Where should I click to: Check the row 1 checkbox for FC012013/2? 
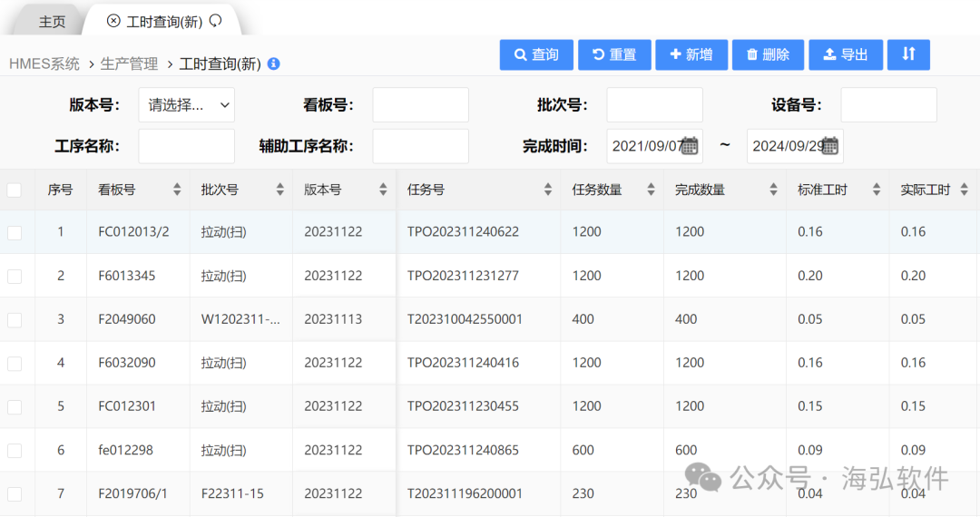pos(15,233)
